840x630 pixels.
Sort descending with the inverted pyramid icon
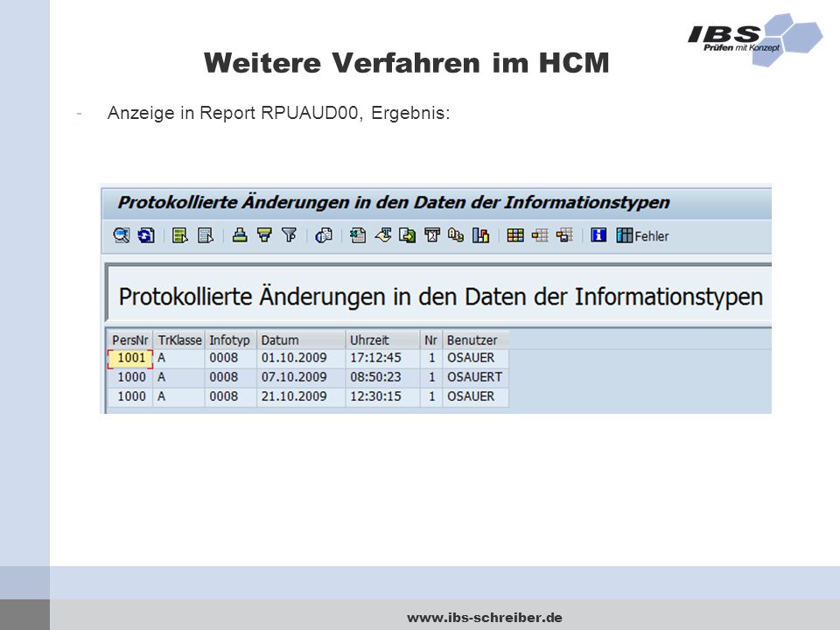[264, 235]
